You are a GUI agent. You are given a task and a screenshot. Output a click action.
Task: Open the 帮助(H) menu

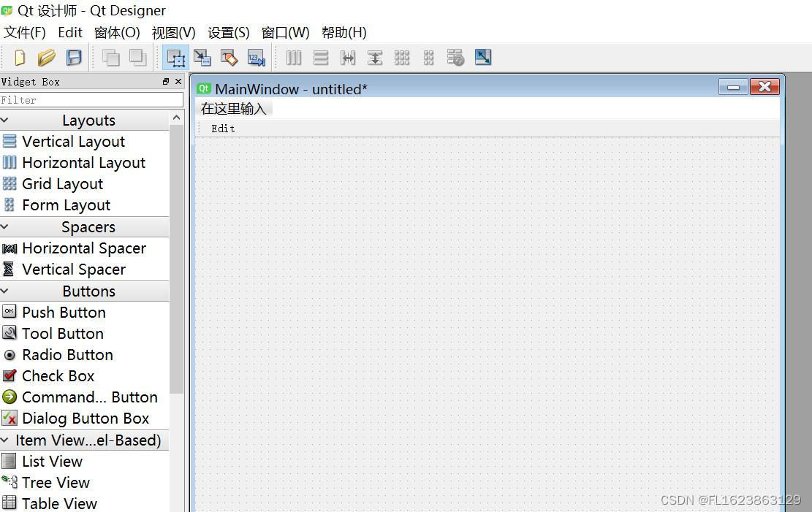pyautogui.click(x=344, y=33)
